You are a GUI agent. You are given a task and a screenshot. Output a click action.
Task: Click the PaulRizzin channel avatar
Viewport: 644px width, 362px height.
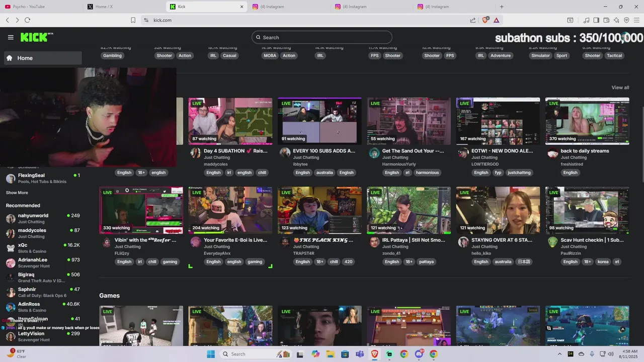[x=553, y=242]
